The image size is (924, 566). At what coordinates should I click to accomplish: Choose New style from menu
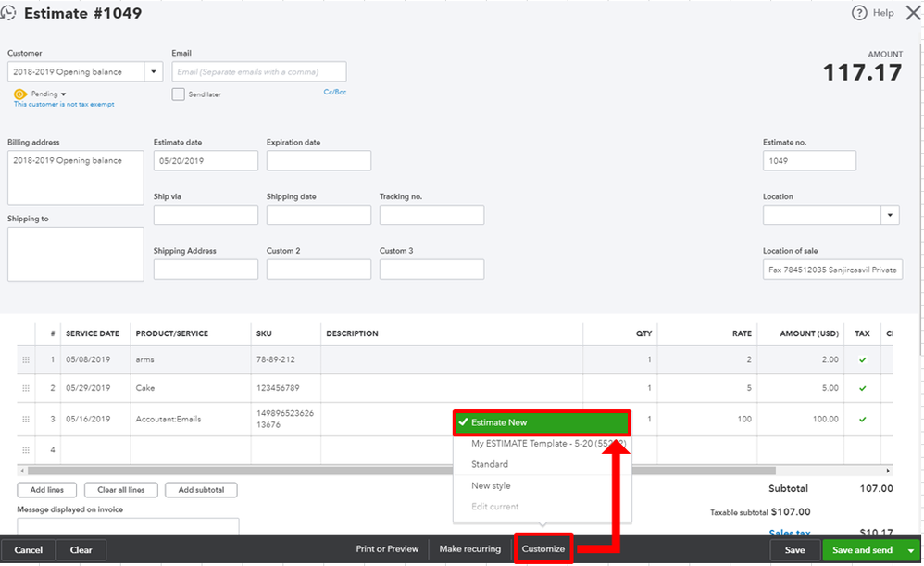click(491, 485)
